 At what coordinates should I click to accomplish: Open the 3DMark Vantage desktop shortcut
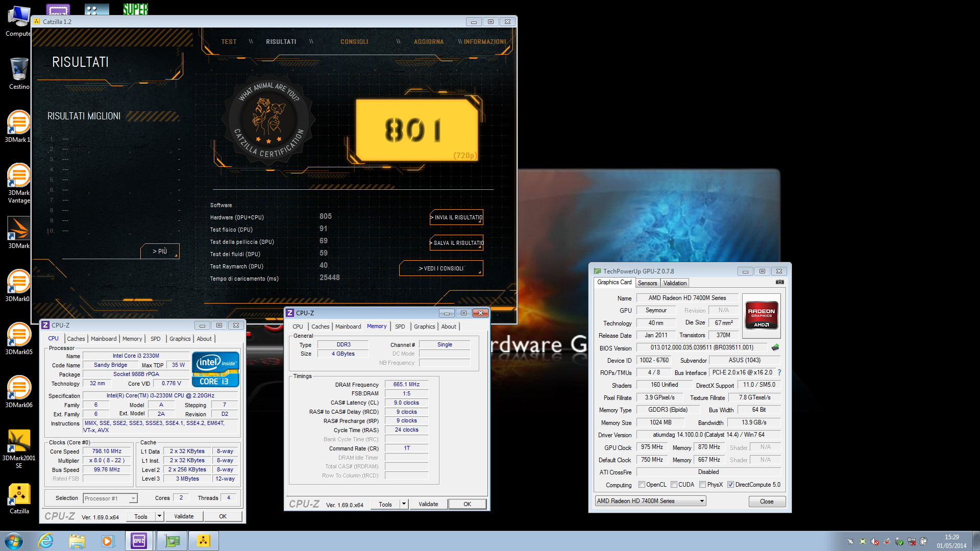tap(19, 183)
